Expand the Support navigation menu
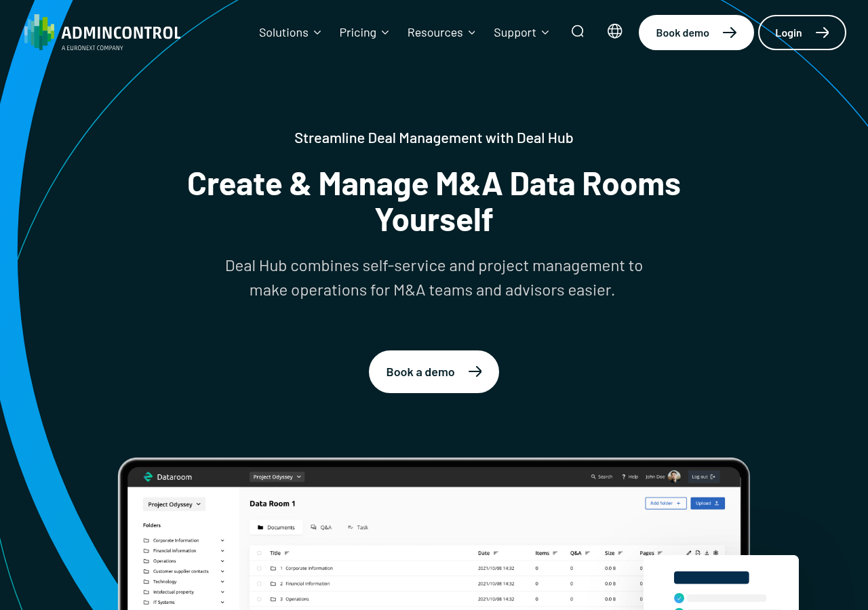Screen dimensions: 868x610 coord(521,33)
